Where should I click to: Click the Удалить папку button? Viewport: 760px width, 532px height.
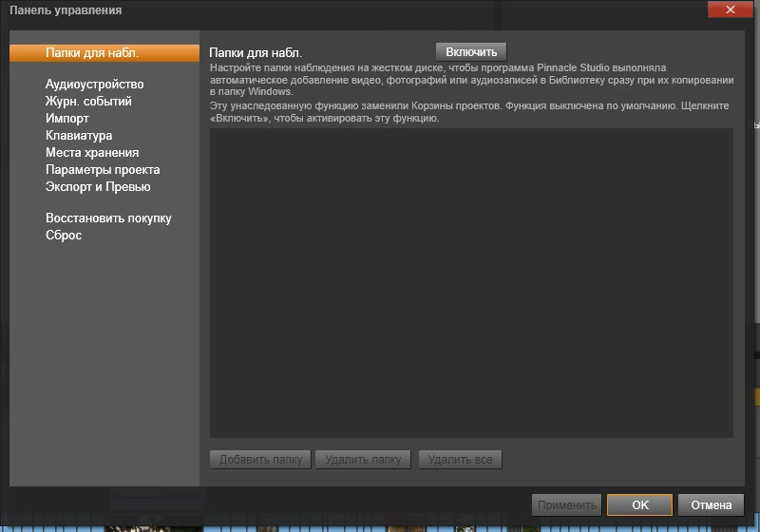pyautogui.click(x=363, y=459)
